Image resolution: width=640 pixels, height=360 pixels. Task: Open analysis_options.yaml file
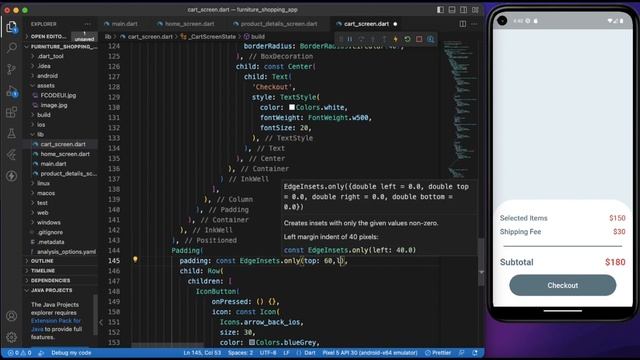[x=66, y=252]
